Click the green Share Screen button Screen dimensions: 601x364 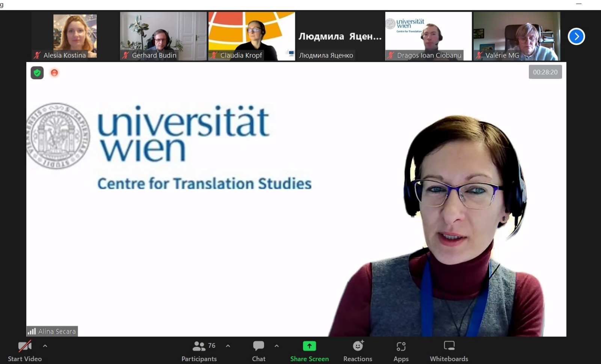(x=310, y=352)
